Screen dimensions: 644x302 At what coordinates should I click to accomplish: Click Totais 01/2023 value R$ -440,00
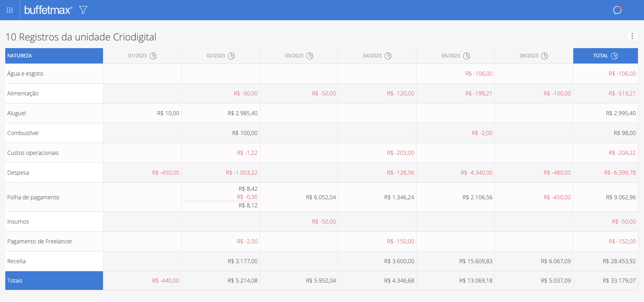click(x=166, y=281)
